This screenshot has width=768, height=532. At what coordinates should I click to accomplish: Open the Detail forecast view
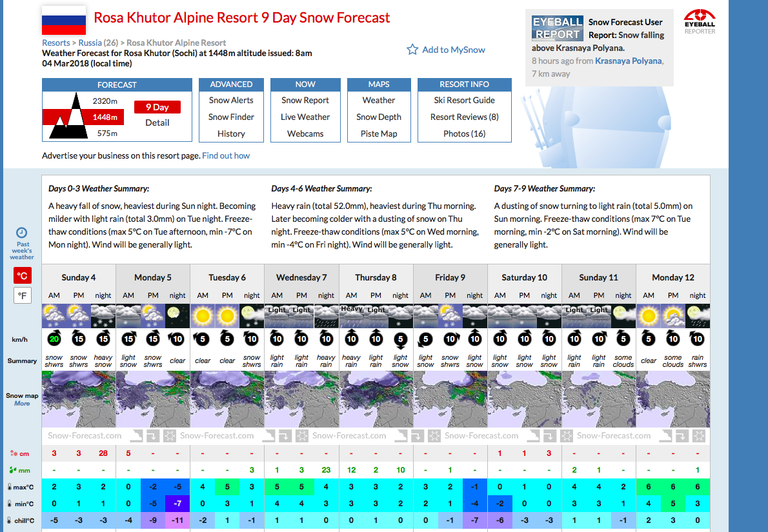157,123
